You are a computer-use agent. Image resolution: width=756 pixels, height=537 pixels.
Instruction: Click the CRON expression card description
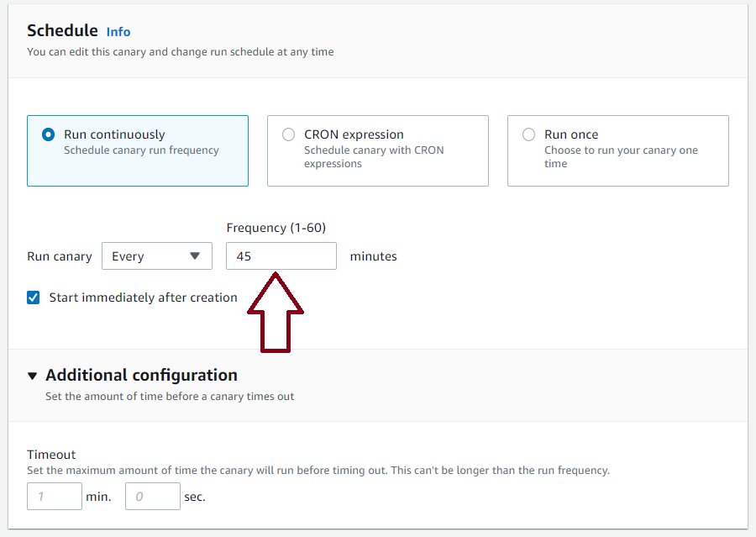[x=374, y=157]
